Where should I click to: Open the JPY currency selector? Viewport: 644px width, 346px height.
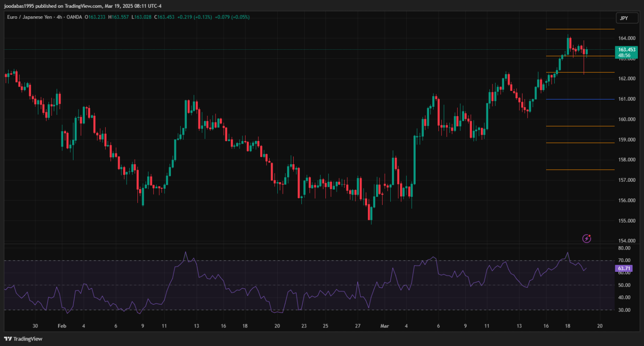(623, 18)
